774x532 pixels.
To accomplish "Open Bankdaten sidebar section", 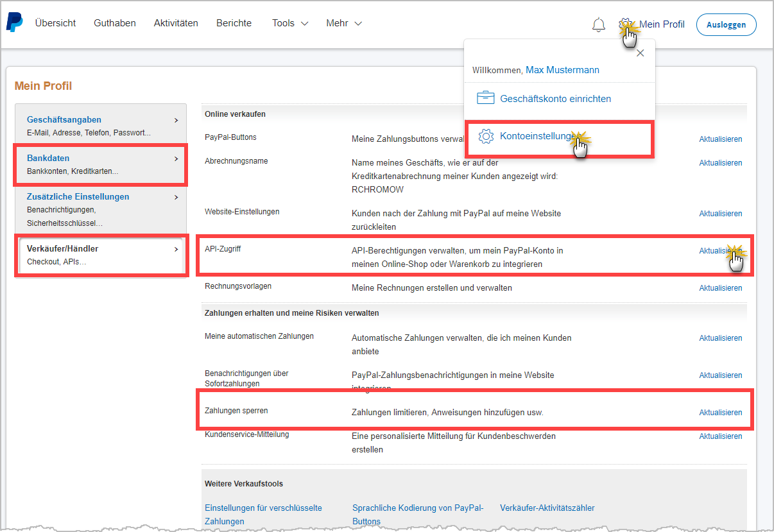I will (48, 159).
